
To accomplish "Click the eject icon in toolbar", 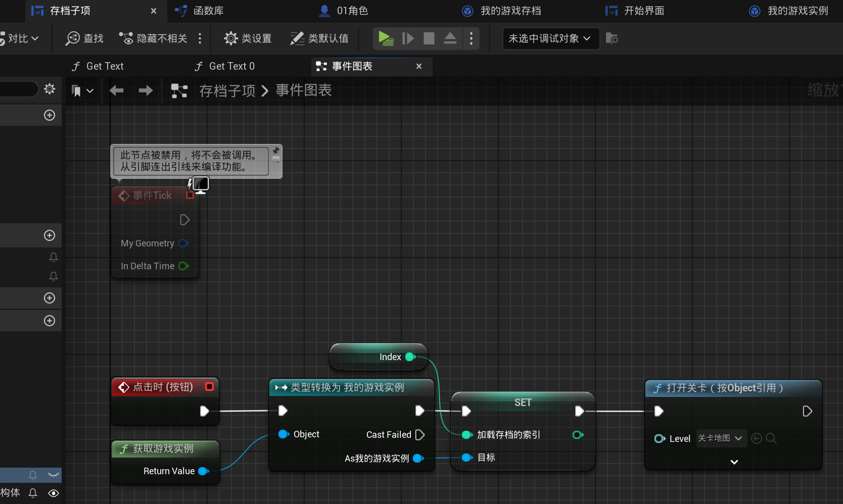I will (450, 38).
